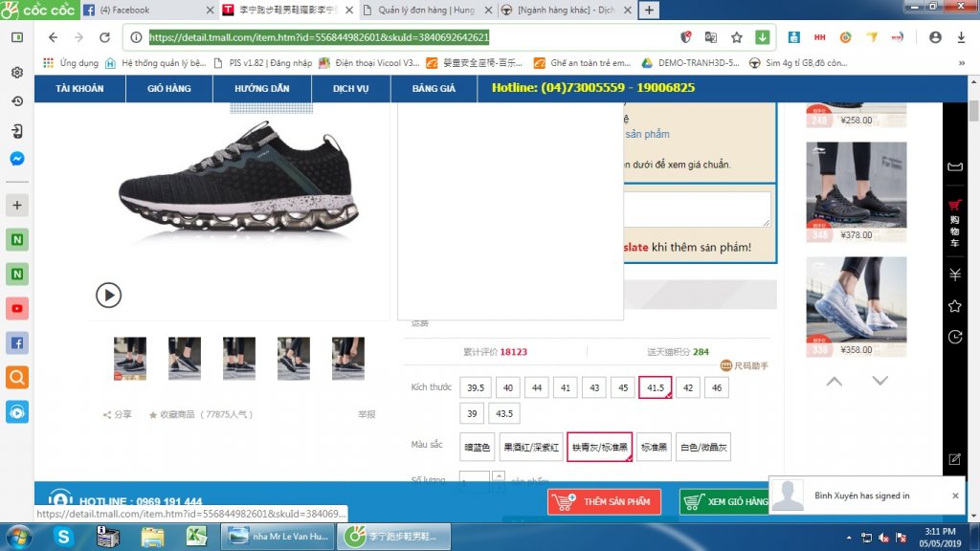Select size 39.5
Screen dimensions: 980x551
coord(476,388)
